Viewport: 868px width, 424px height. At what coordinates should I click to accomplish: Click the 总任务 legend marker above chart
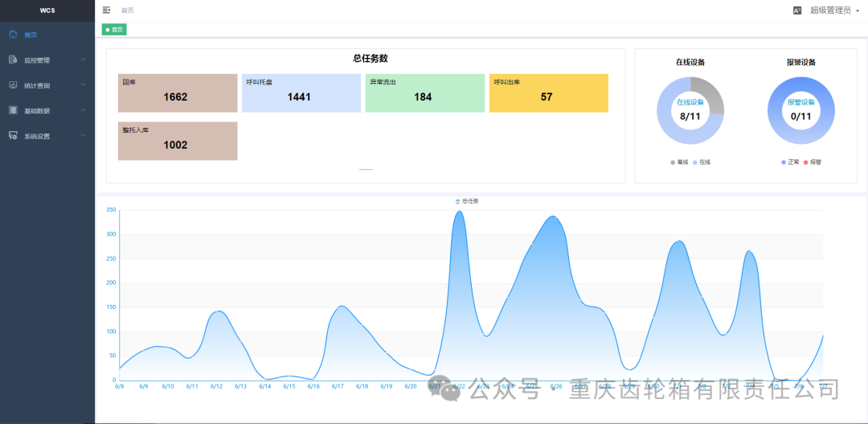click(458, 201)
